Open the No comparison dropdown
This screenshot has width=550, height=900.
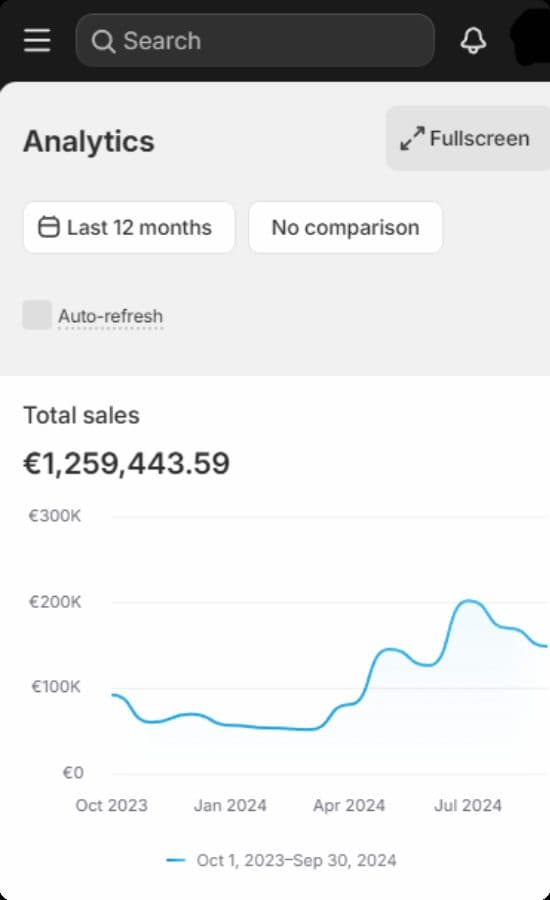pos(346,227)
